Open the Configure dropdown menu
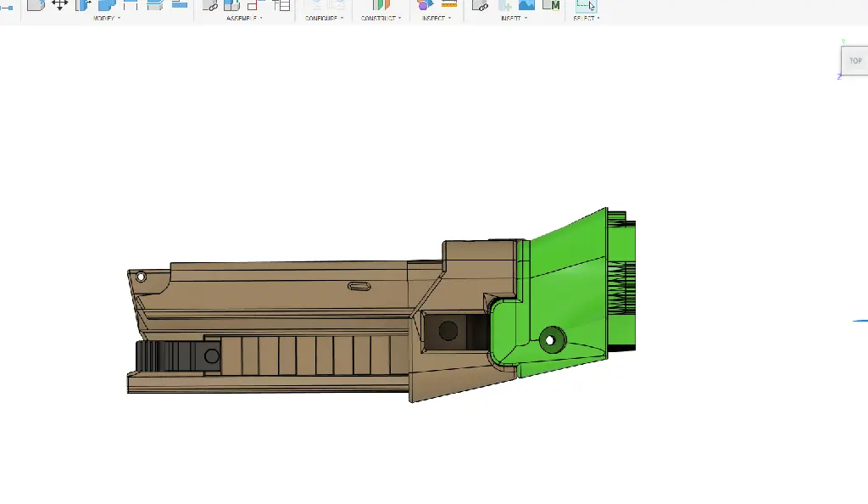868x504 pixels. (324, 18)
